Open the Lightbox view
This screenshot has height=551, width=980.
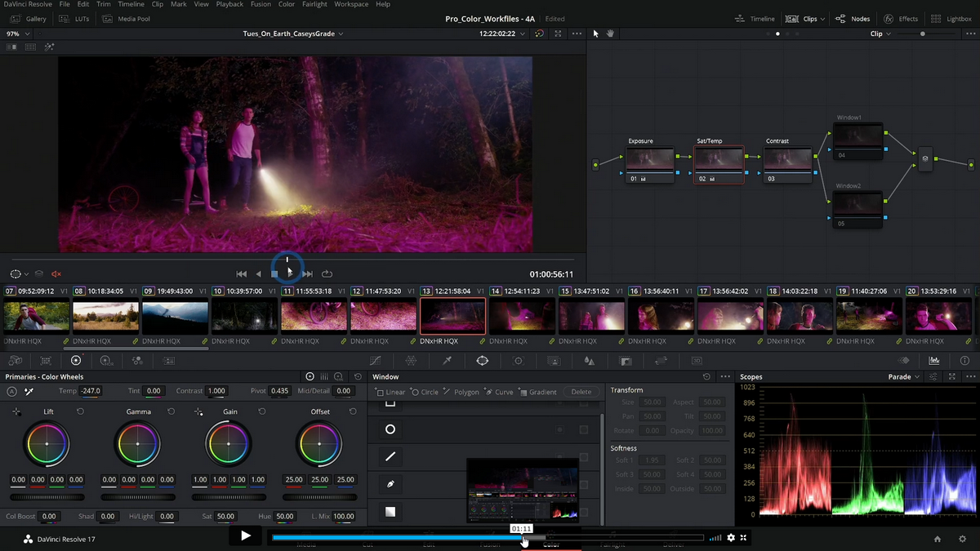(951, 19)
